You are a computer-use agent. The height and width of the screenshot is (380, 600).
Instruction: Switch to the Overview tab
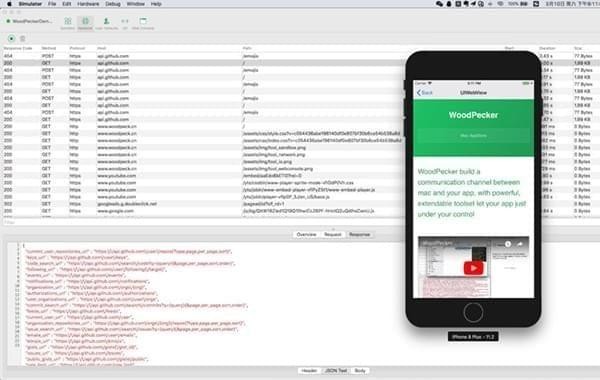307,235
